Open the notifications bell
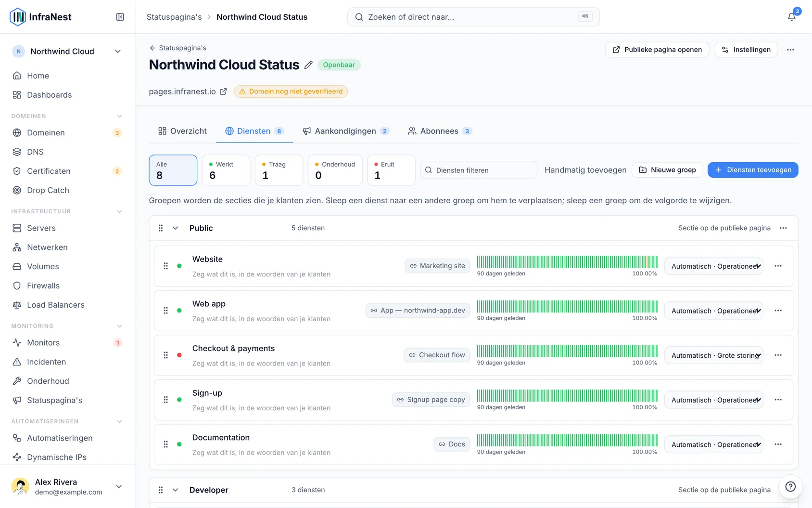The height and width of the screenshot is (508, 812). pyautogui.click(x=791, y=17)
